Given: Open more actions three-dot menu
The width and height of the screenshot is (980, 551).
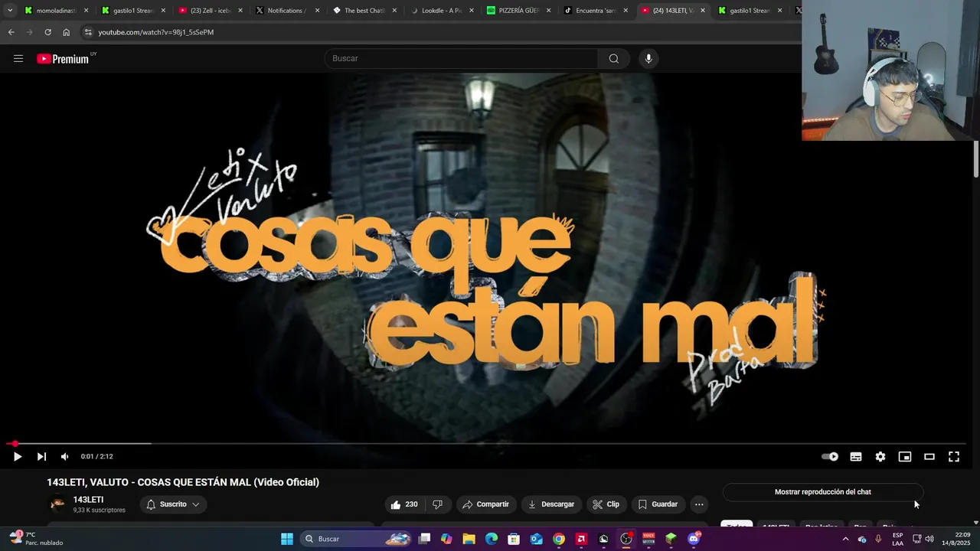Looking at the screenshot, I should point(699,504).
